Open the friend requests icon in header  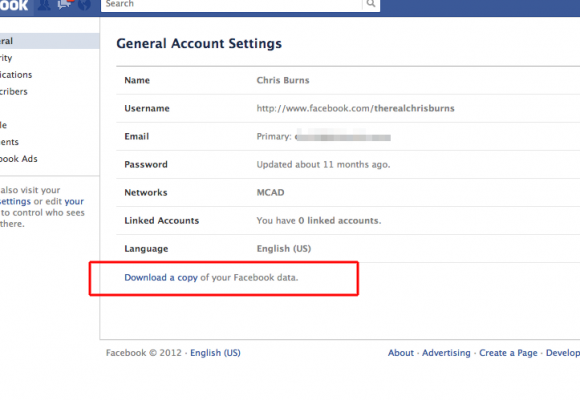tap(44, 5)
